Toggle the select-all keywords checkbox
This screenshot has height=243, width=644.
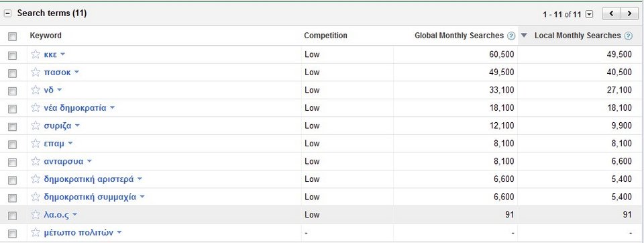click(12, 37)
